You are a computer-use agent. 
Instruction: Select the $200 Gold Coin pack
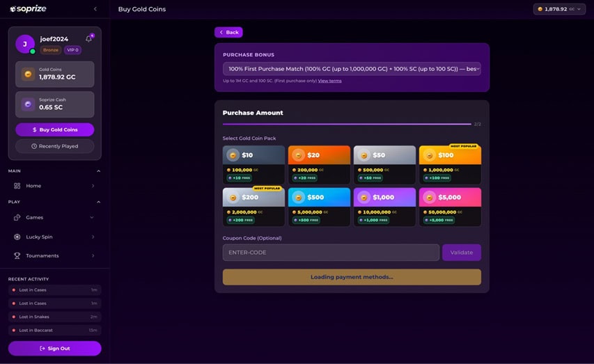pyautogui.click(x=253, y=207)
